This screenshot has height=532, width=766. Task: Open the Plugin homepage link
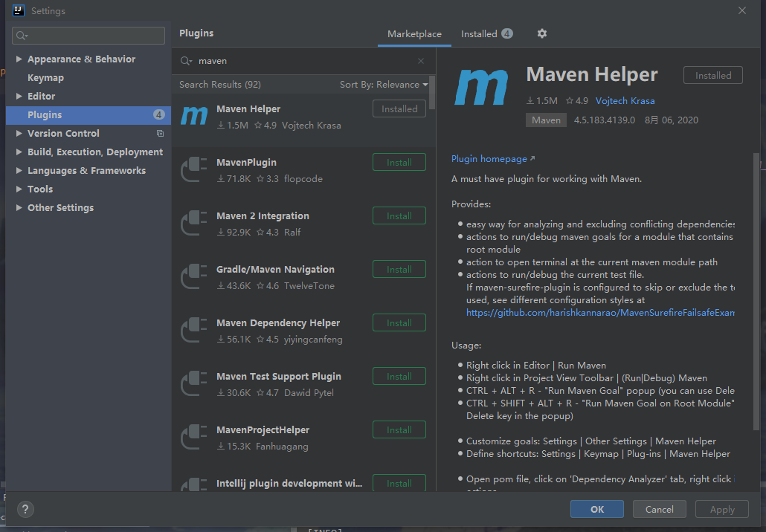point(486,158)
